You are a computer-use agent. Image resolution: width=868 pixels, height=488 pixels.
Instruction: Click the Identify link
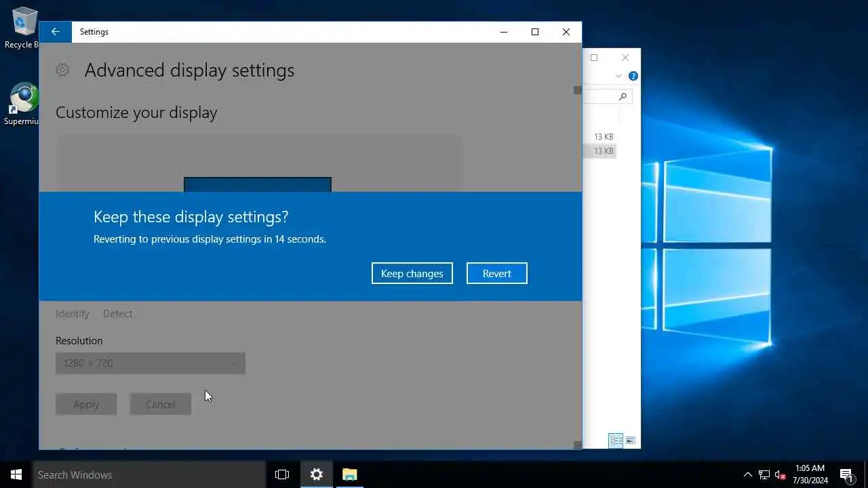click(x=73, y=313)
